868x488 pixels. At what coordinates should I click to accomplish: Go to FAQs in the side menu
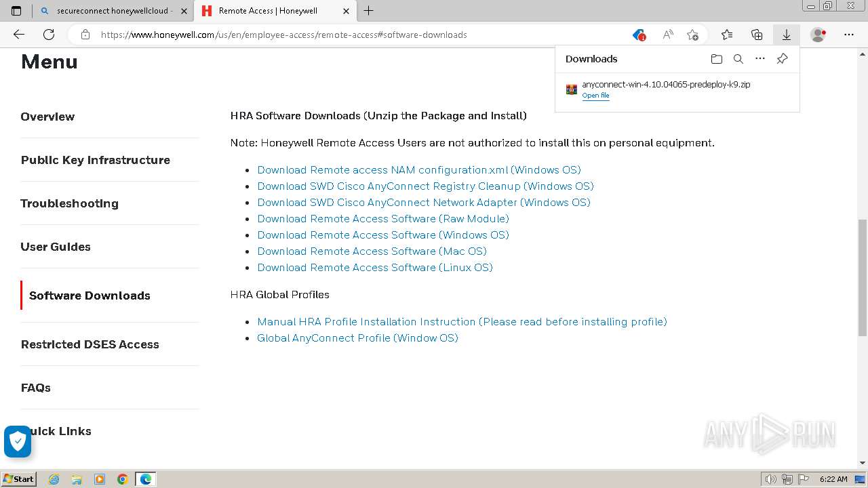pyautogui.click(x=35, y=388)
